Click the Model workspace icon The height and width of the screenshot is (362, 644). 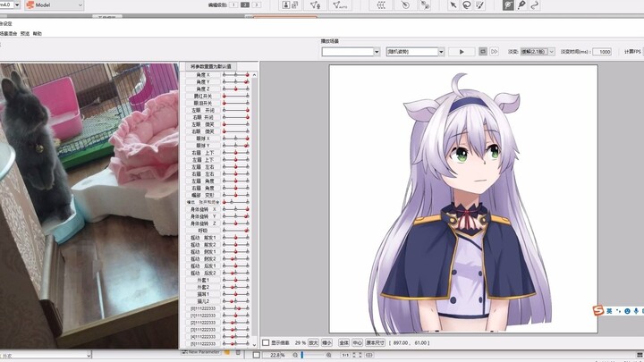(30, 5)
